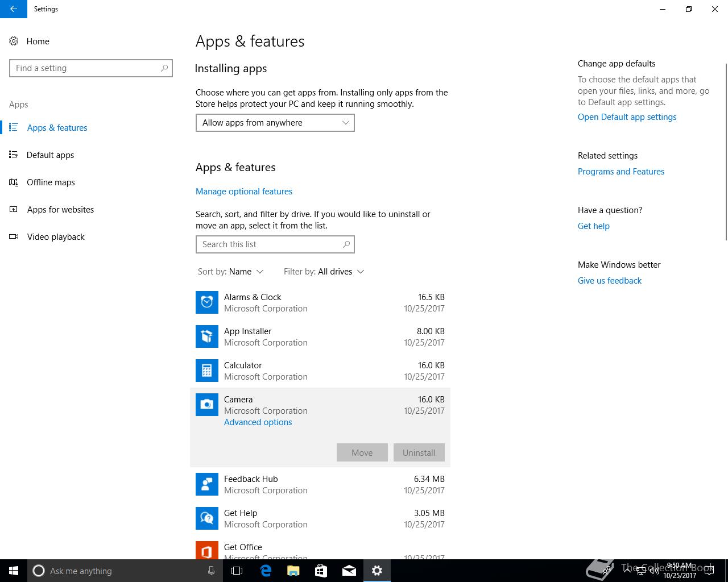The height and width of the screenshot is (582, 728).
Task: Click the Get Help app icon
Action: [x=207, y=518]
